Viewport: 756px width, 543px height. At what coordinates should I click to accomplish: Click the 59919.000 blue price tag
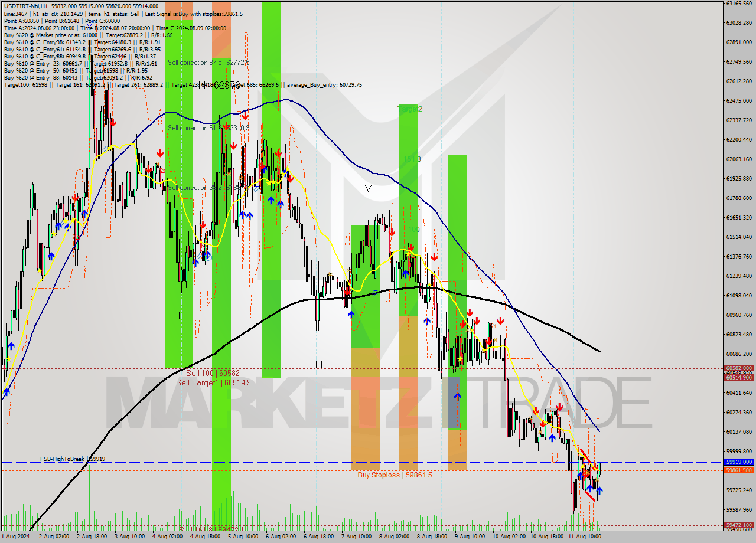[738, 462]
